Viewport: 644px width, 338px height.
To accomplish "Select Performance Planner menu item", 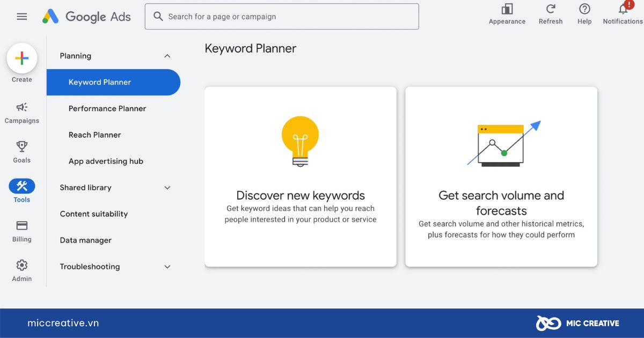I will pyautogui.click(x=107, y=108).
